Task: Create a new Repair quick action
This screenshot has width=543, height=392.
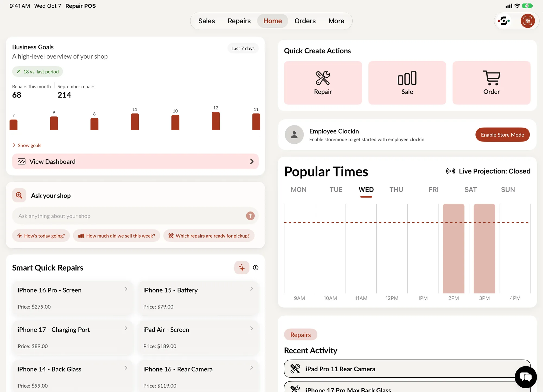Action: [x=323, y=83]
